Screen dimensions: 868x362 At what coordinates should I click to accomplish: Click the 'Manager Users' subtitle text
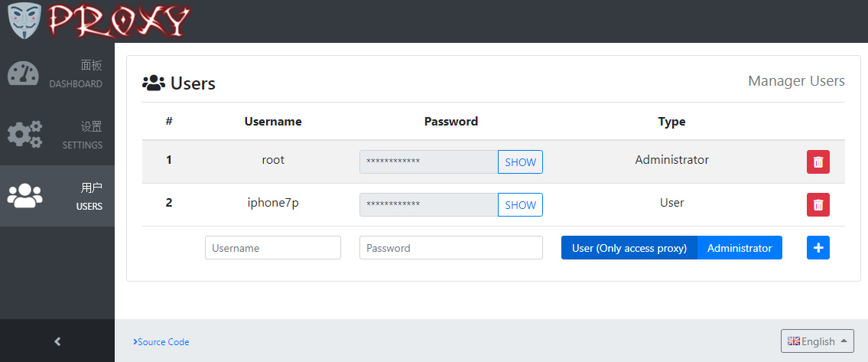click(x=796, y=81)
